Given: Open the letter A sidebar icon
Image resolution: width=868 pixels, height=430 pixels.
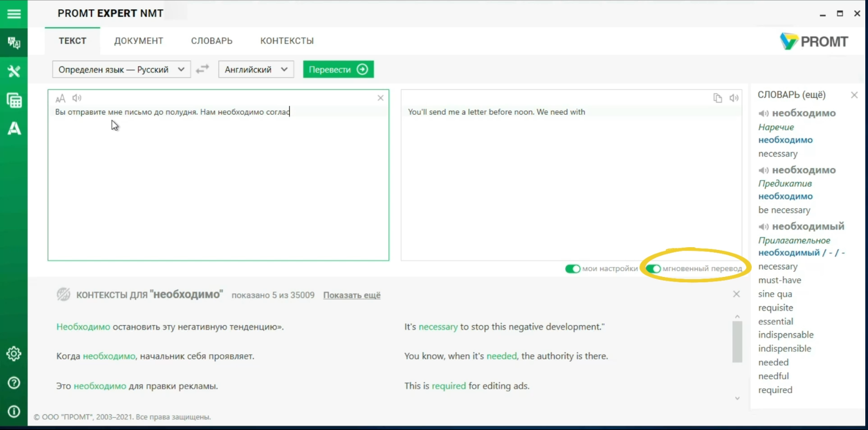Looking at the screenshot, I should 14,128.
